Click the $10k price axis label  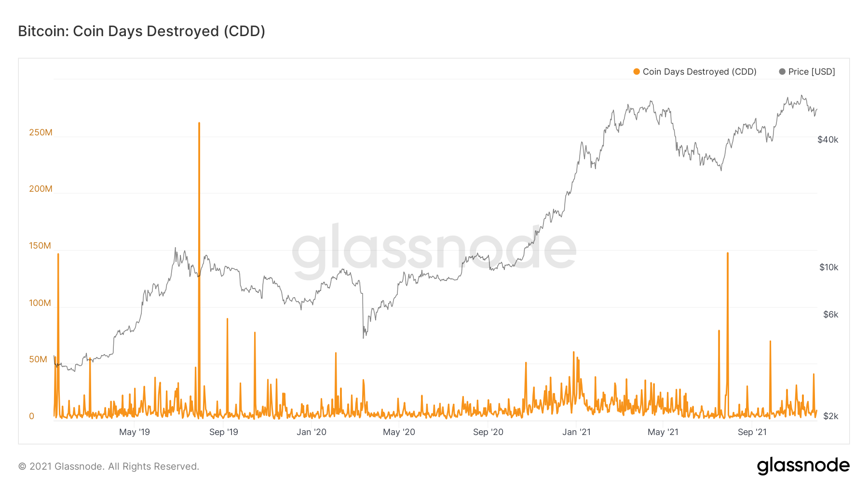(829, 267)
